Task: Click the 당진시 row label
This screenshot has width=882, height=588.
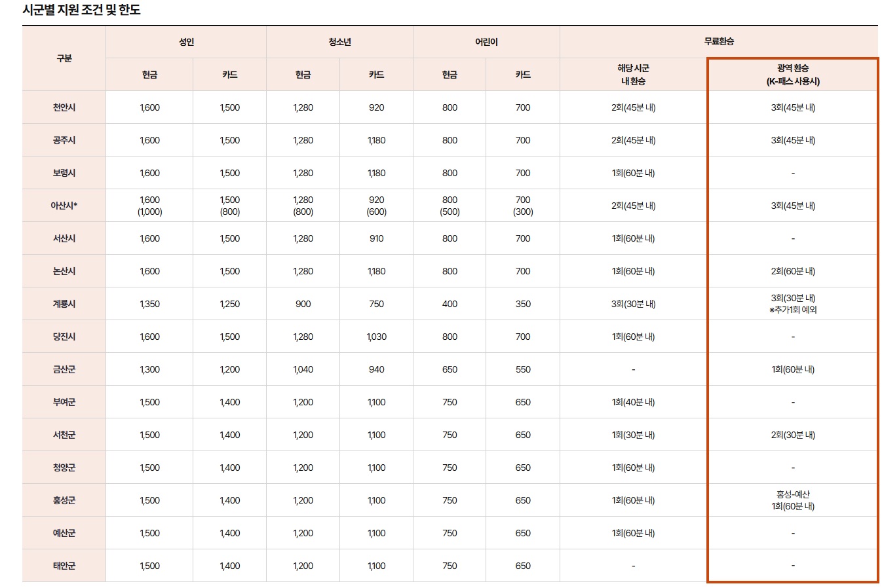Action: 64,337
